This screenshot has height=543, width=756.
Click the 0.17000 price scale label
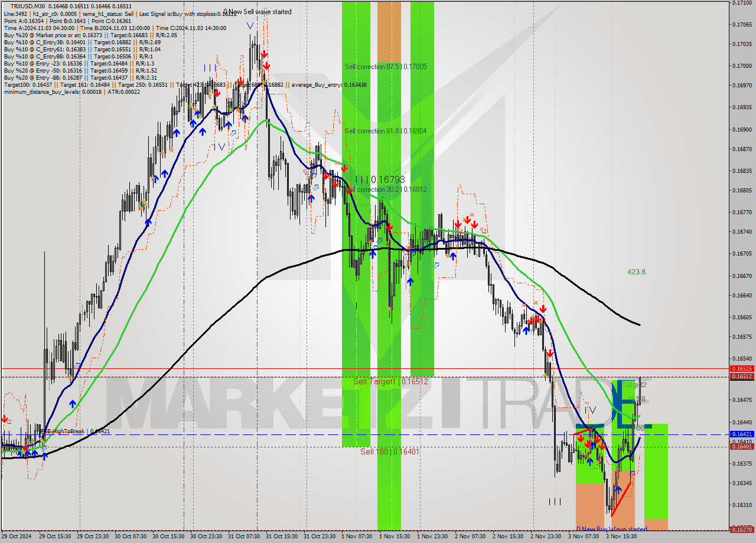point(742,66)
